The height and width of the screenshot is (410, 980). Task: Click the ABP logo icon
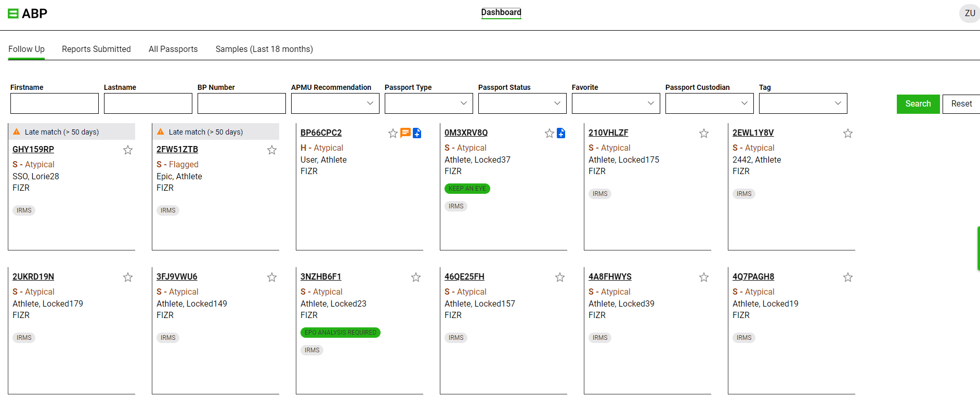[13, 14]
